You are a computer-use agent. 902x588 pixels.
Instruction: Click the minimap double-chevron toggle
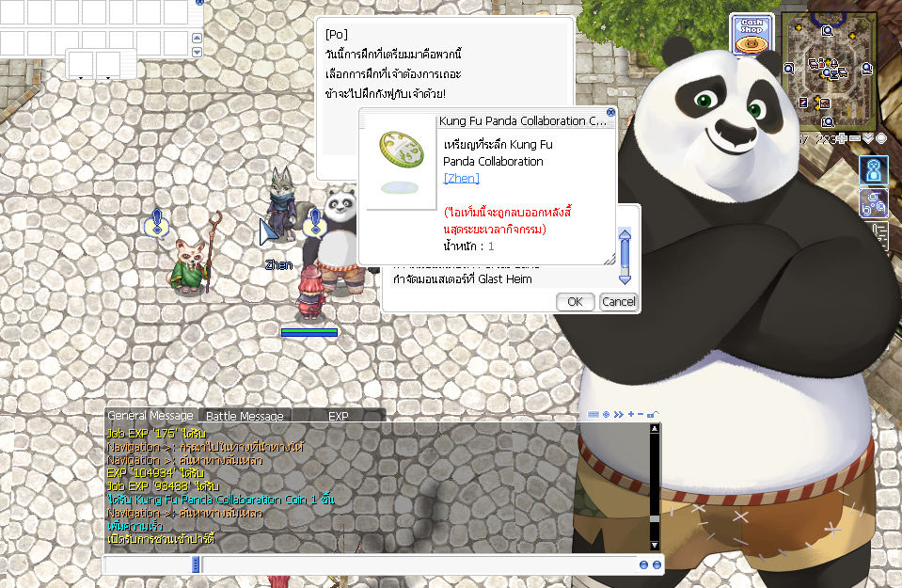point(867,138)
